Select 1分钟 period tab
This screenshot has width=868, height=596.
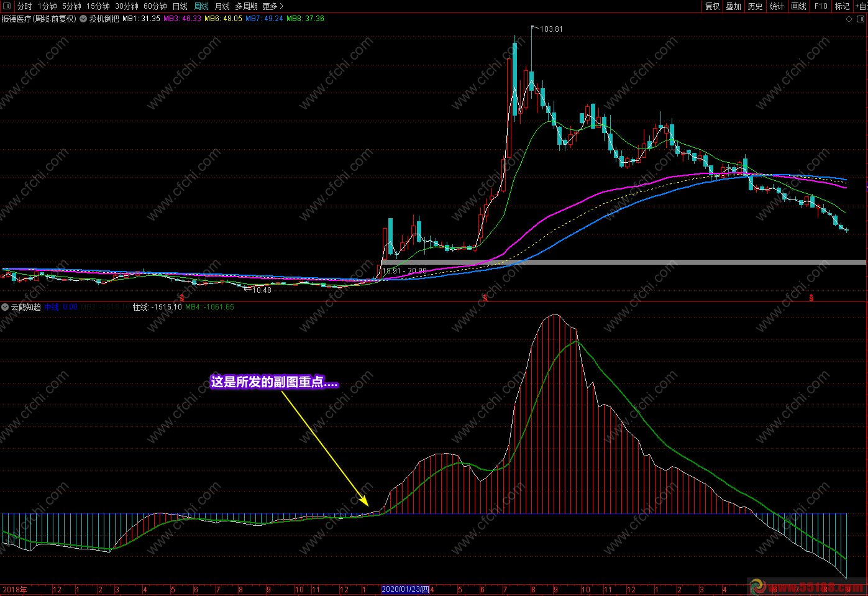tap(47, 6)
